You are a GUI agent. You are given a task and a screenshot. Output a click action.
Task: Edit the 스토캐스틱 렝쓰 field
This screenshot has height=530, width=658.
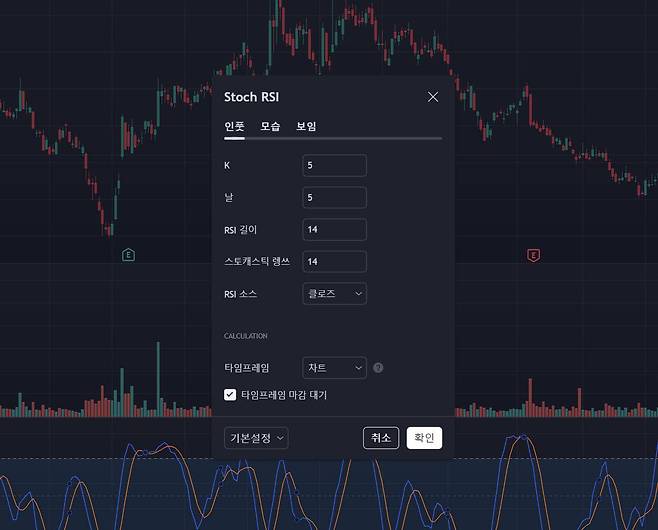point(334,262)
